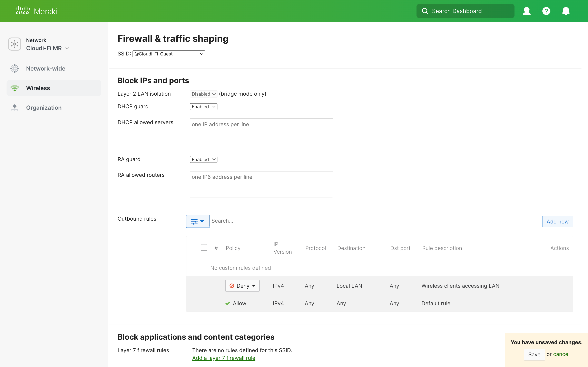This screenshot has height=367, width=588.
Task: Open Layer 2 LAN isolation dropdown
Action: click(203, 94)
